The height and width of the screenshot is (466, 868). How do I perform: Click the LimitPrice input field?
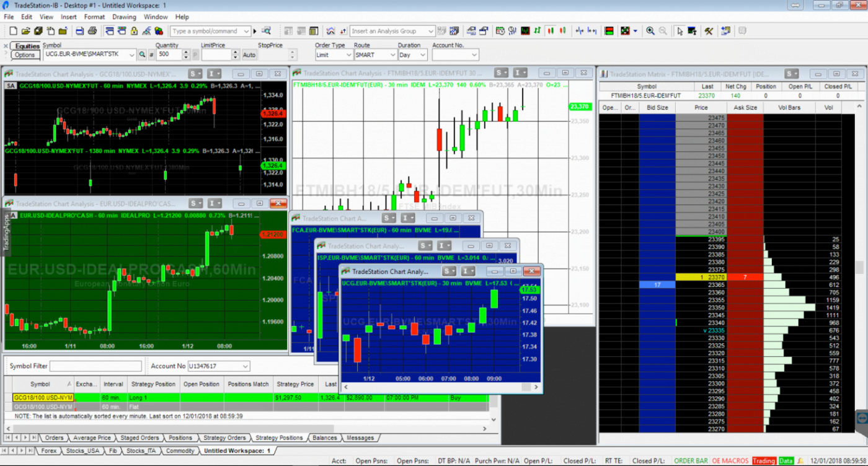tap(217, 55)
